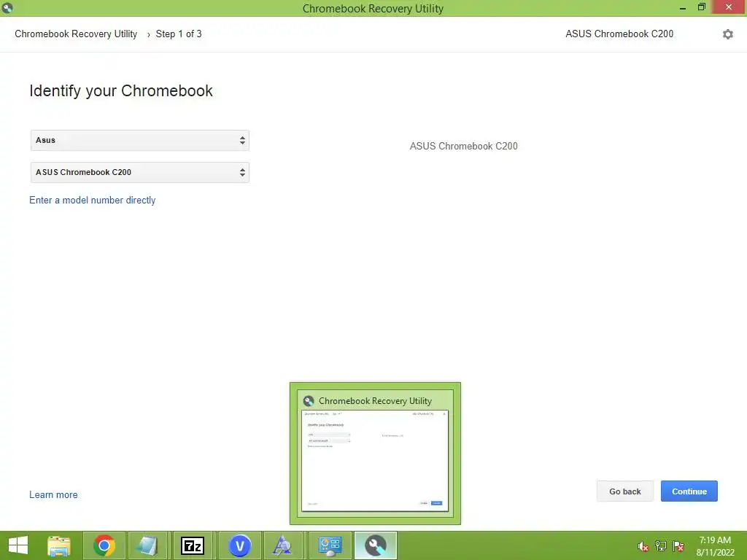
Task: Click the gray ASUS Chromebook C200 text beside dropdowns
Action: coord(463,146)
